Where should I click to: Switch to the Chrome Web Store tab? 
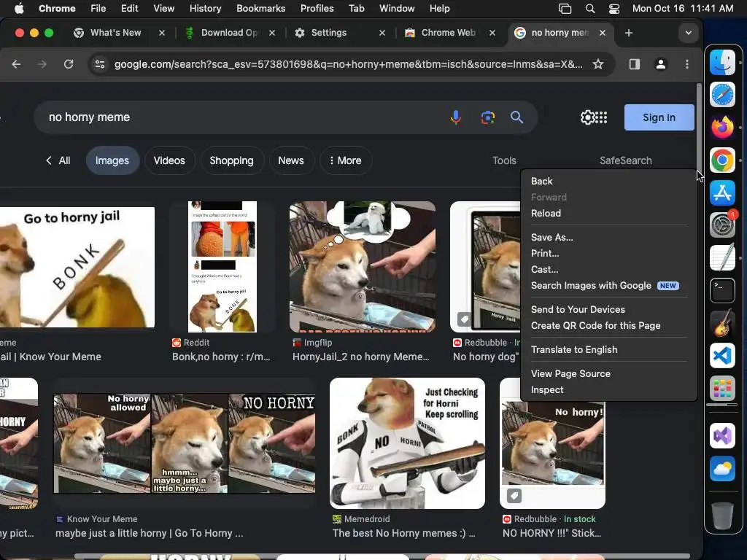click(448, 33)
